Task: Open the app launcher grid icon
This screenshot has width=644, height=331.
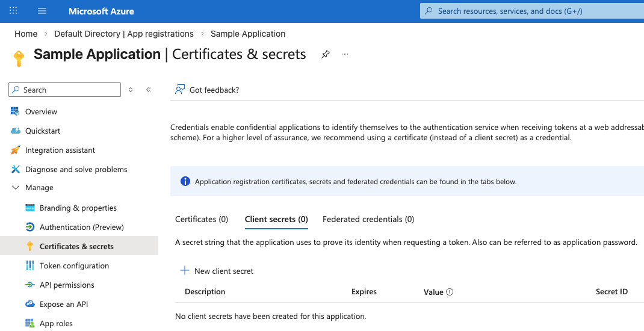Action: tap(13, 11)
